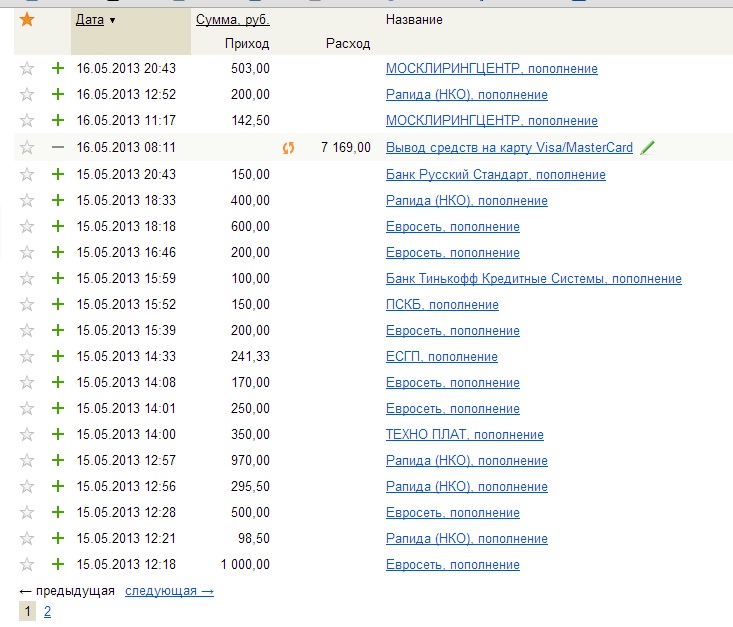Viewport: 733px width, 627px height.
Task: Select current page number 1
Action: (x=27, y=612)
